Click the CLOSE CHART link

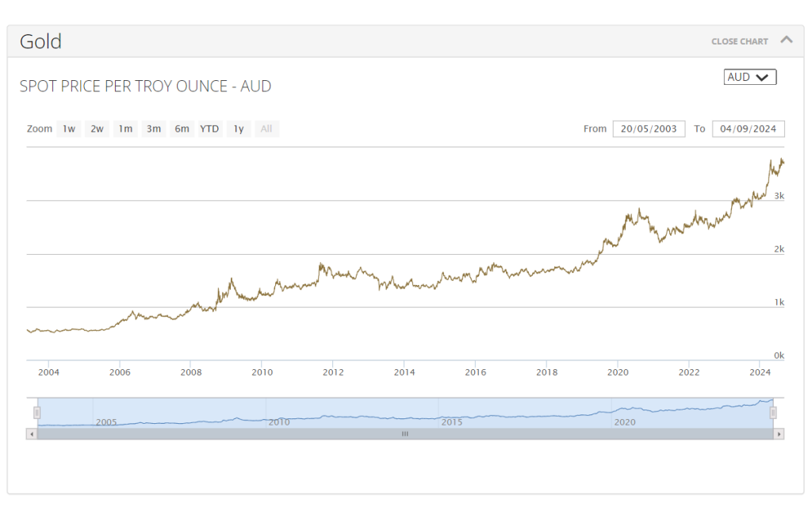coord(739,41)
